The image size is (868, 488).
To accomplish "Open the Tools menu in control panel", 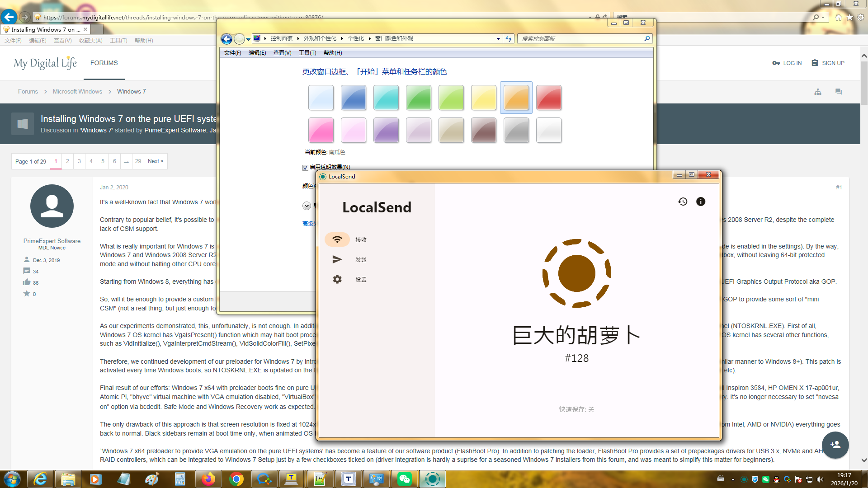I will 307,53.
